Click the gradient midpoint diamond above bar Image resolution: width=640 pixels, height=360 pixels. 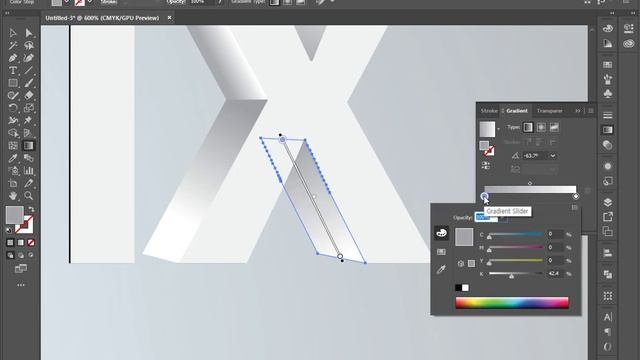530,183
